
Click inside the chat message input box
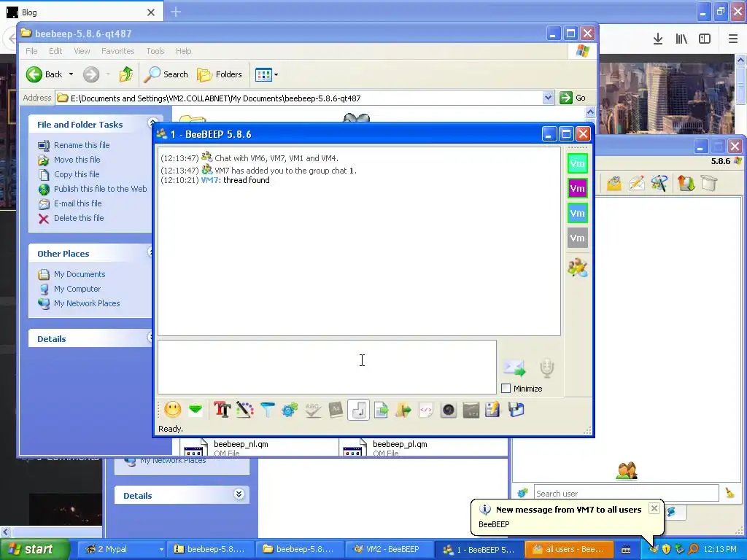[327, 367]
